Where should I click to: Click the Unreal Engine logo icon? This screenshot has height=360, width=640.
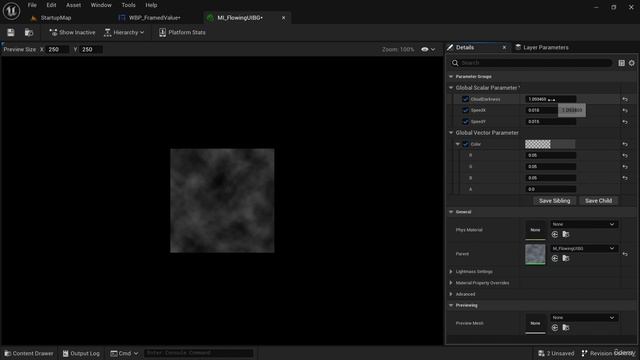tap(11, 11)
